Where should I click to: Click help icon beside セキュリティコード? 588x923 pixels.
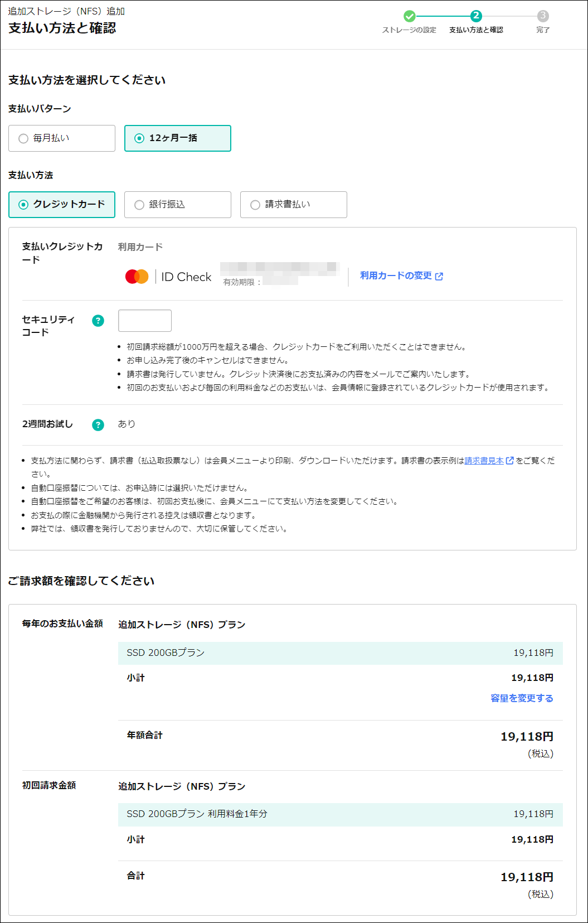pyautogui.click(x=98, y=321)
